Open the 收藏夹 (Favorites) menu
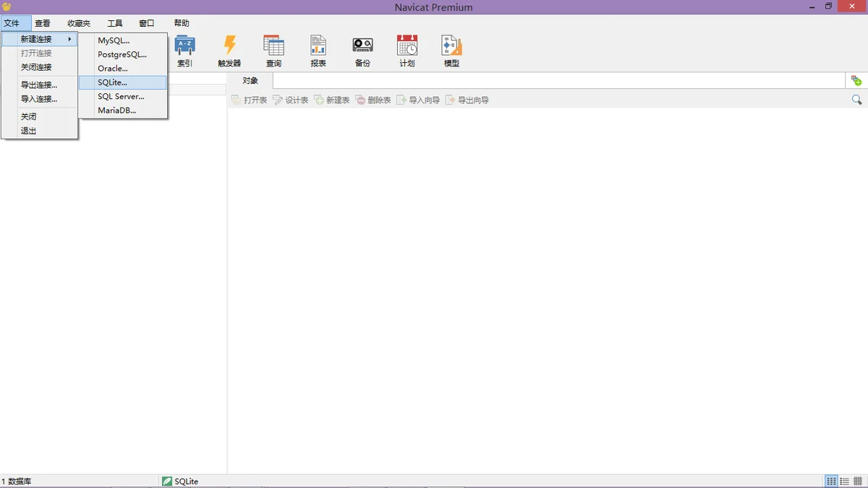 pos(79,23)
